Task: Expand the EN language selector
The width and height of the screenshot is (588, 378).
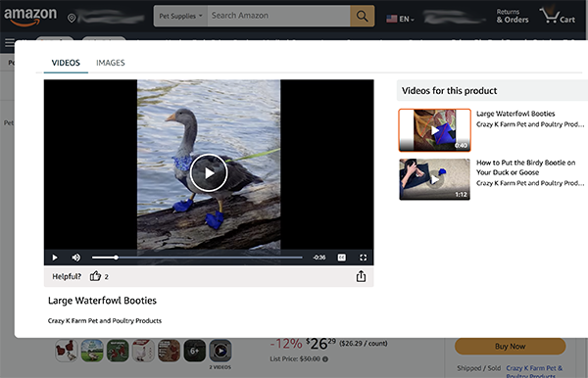Action: coord(400,19)
